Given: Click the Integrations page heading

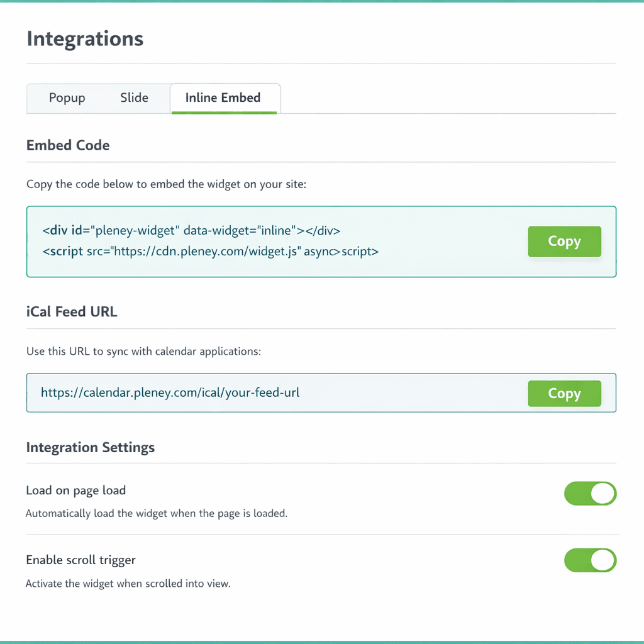Looking at the screenshot, I should (85, 39).
